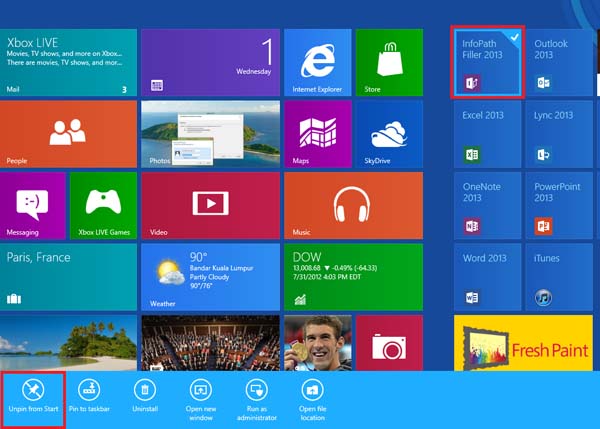
Task: Open the Fresh Paint tile
Action: coord(523,343)
